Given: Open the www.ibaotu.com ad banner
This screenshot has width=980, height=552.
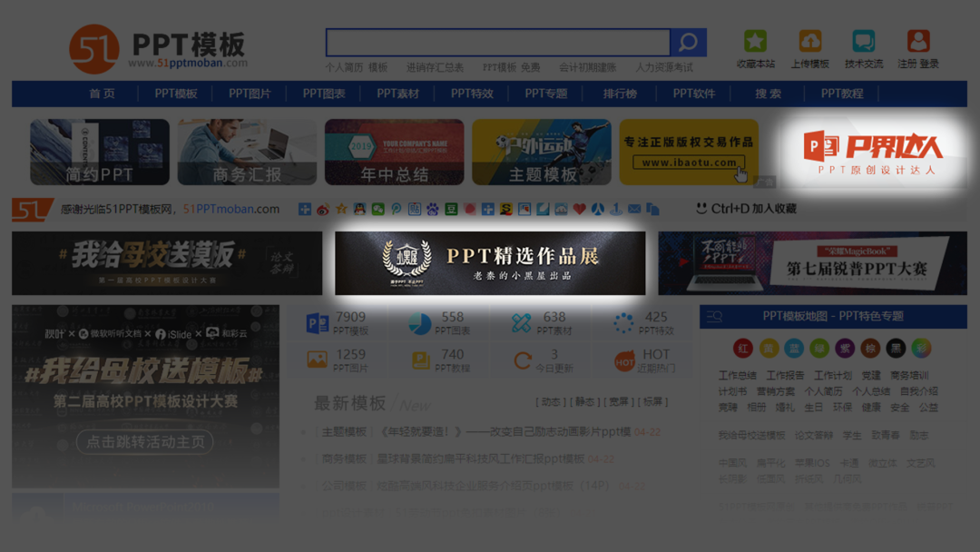Looking at the screenshot, I should click(x=689, y=152).
